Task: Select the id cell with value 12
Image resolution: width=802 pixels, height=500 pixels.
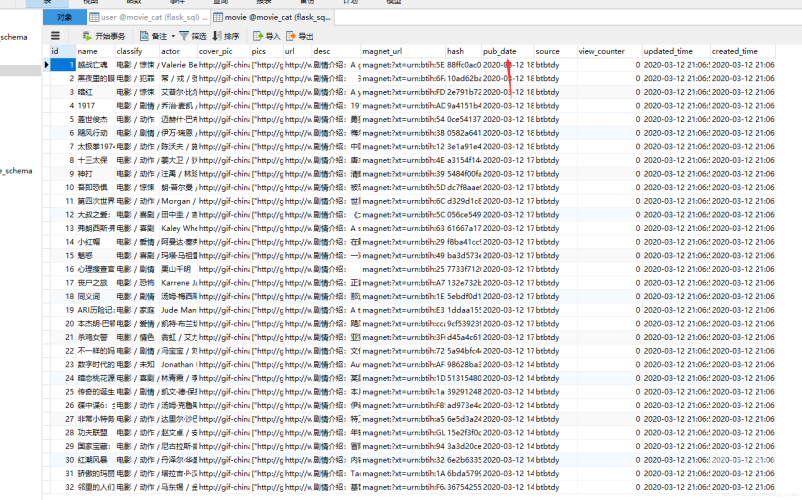Action: click(x=63, y=215)
